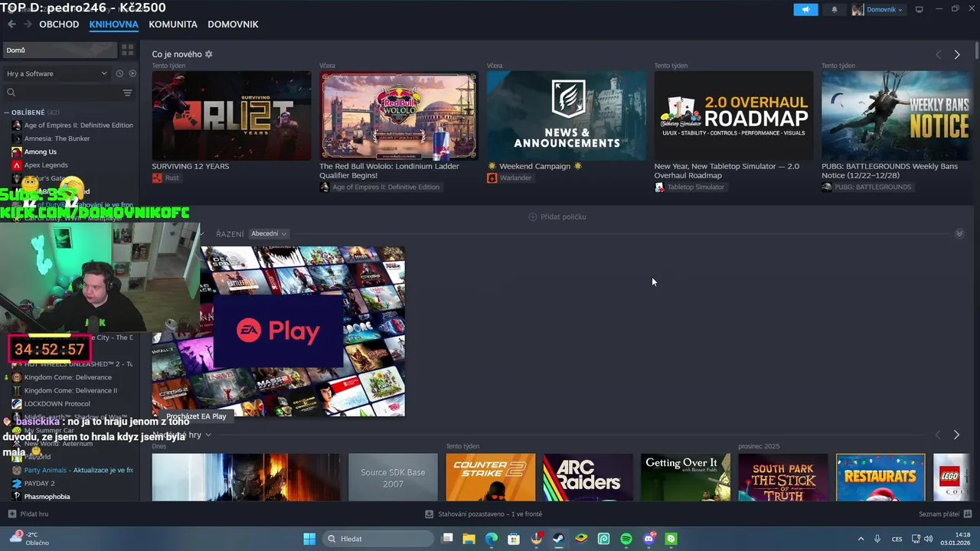Open the Domovník account dropdown

pos(877,9)
